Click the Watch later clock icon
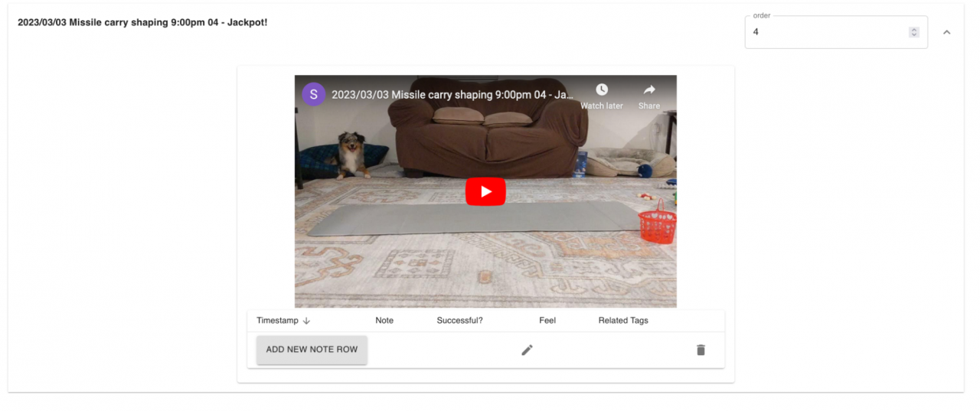980x411 pixels. click(x=602, y=90)
